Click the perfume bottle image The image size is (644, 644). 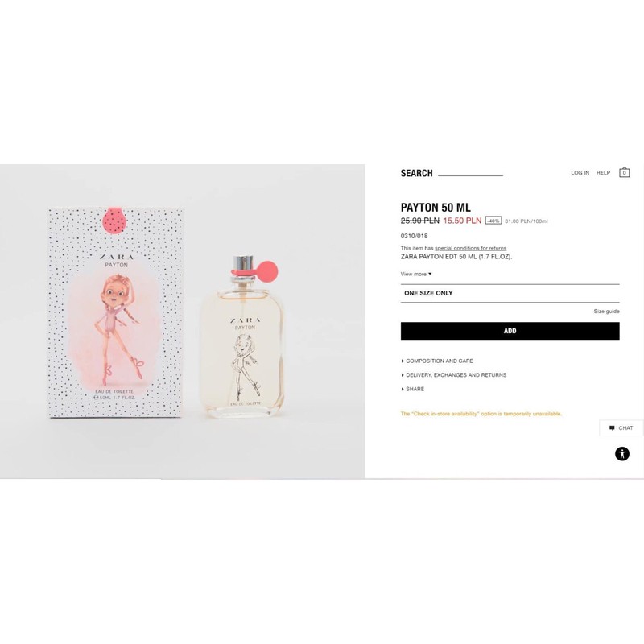(243, 336)
